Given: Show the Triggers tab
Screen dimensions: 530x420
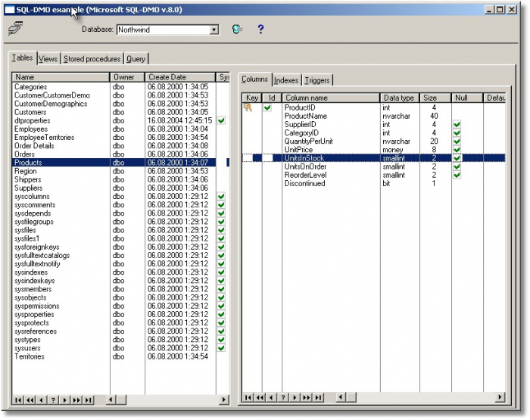Looking at the screenshot, I should pos(317,80).
